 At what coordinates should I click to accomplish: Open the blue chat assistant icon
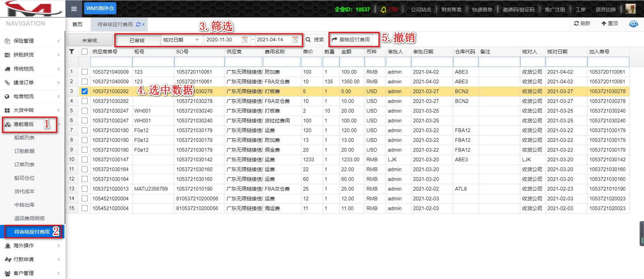point(633,24)
